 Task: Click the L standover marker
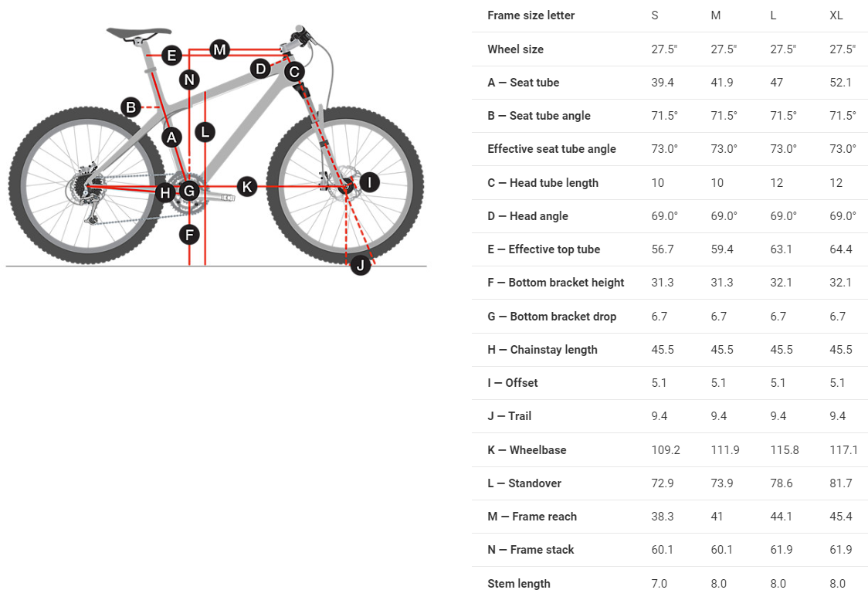click(x=205, y=132)
